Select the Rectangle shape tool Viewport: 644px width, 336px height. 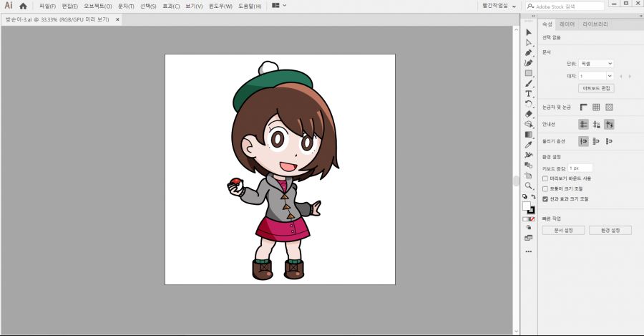[x=529, y=73]
